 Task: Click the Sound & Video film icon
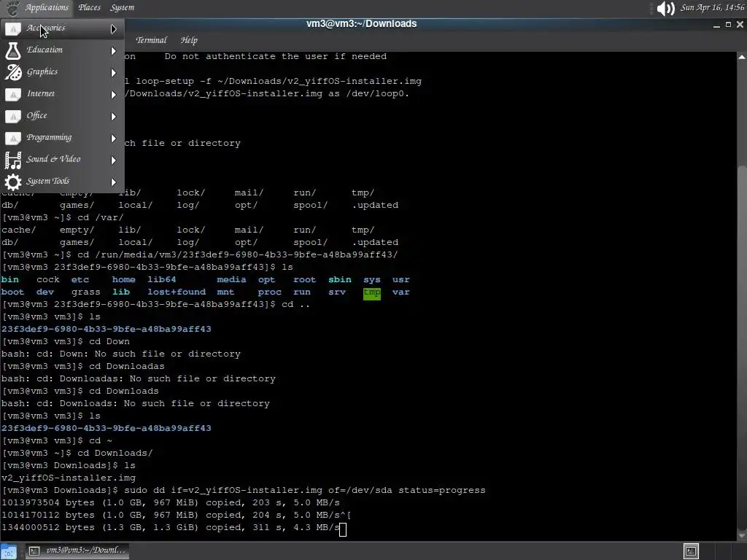pos(13,160)
